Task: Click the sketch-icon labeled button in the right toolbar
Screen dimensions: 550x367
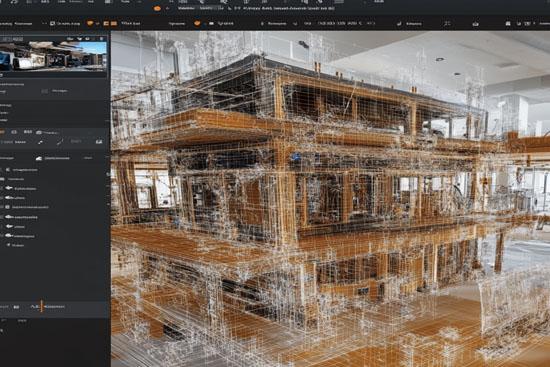Action: coord(409,24)
